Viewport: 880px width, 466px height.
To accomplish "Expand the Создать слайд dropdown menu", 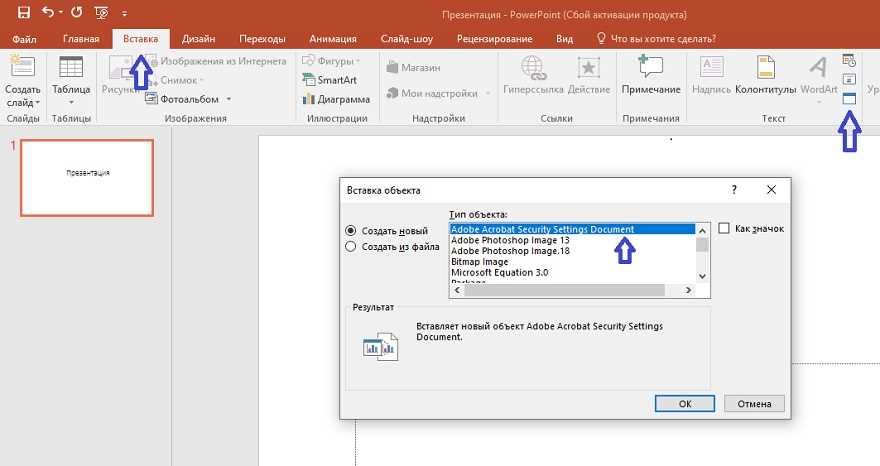I will [x=22, y=102].
